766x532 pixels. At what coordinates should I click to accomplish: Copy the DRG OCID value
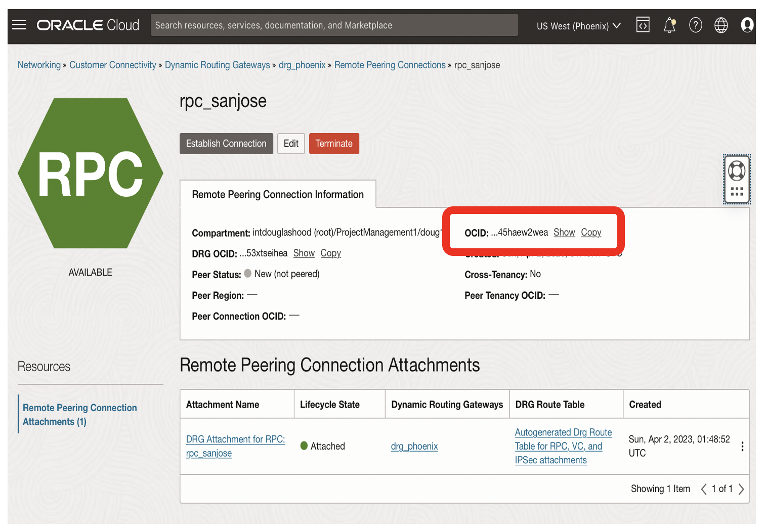click(x=330, y=253)
